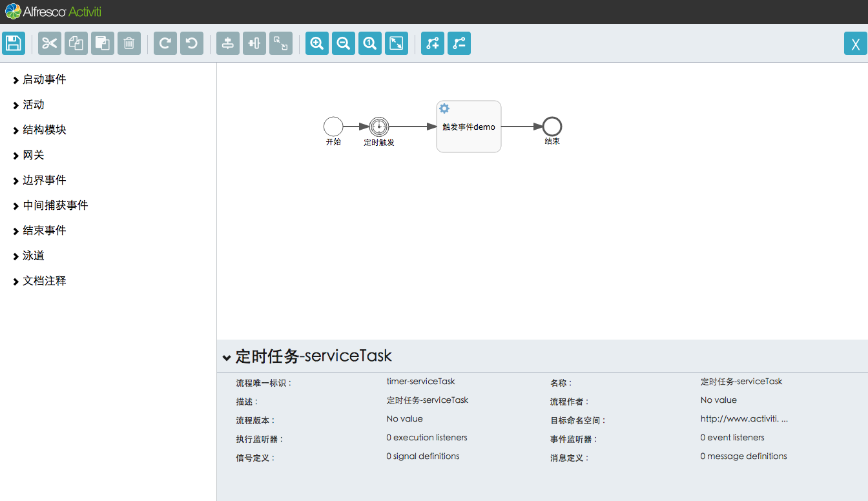Edit the 名称 value 定时任务-serviceTask
Screen dimensions: 868x501
(741, 382)
